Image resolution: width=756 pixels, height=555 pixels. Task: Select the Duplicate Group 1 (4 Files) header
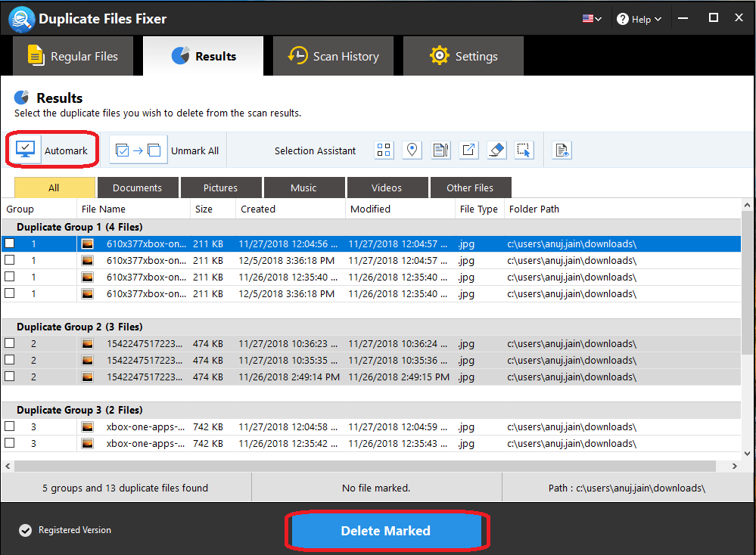pyautogui.click(x=372, y=227)
